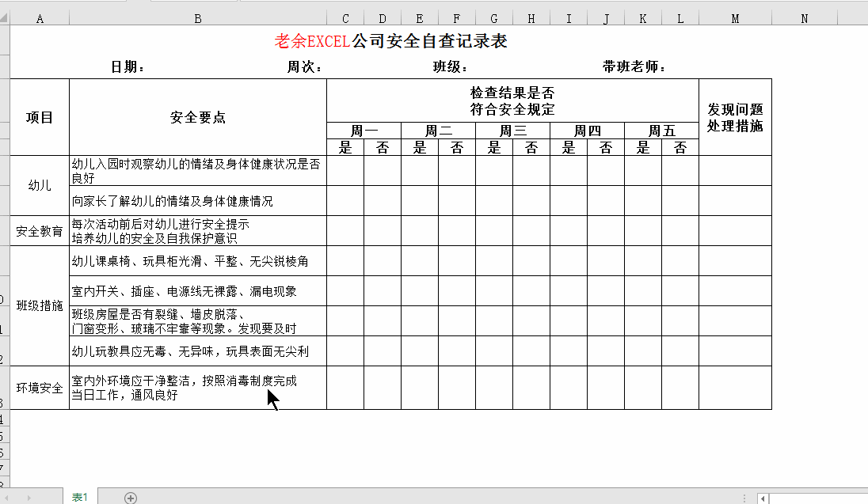Select the 检查结果是否符合安全规定 header

click(512, 100)
